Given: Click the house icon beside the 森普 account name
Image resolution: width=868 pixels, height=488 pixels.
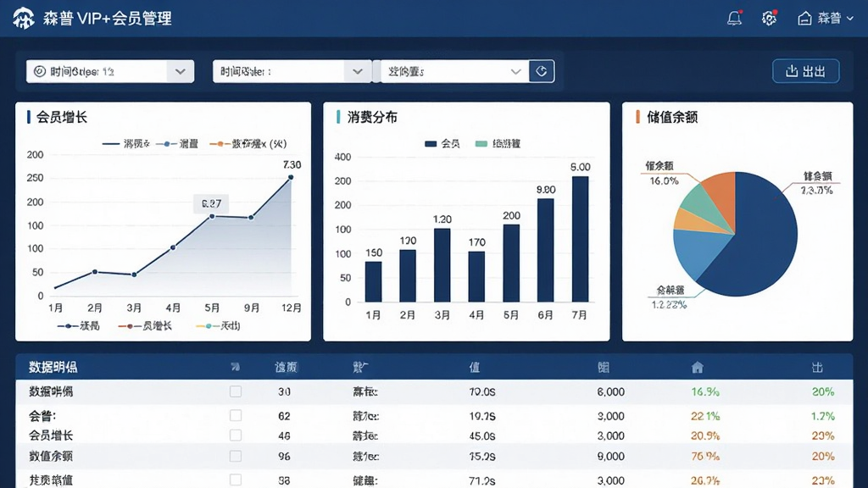Looking at the screenshot, I should click(804, 19).
